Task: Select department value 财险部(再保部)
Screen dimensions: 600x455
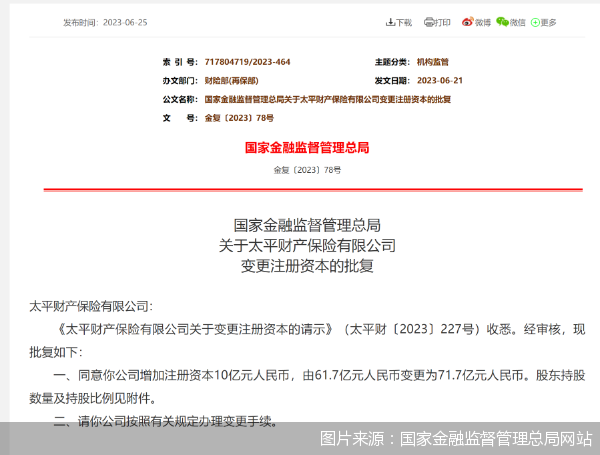Action: point(232,81)
